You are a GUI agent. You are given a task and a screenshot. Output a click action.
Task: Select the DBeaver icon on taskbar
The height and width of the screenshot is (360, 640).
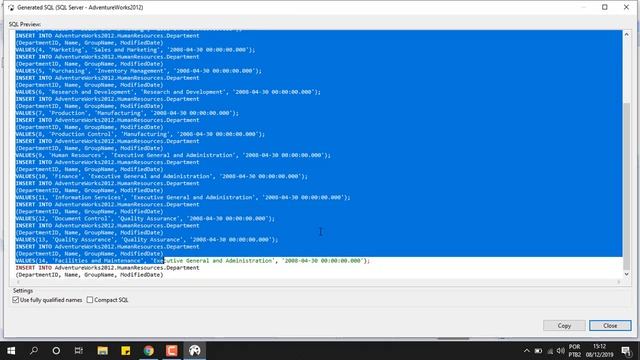[195, 351]
